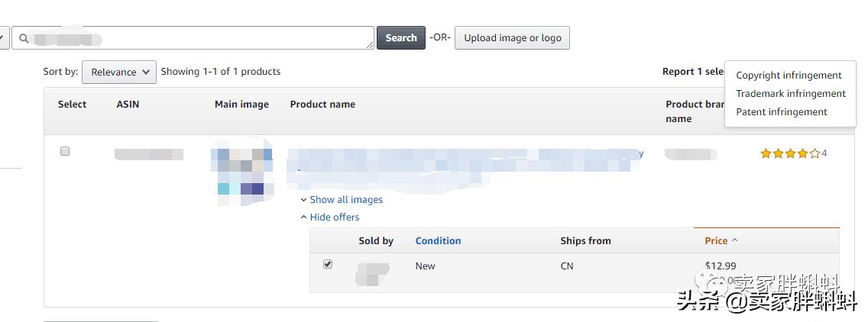Sort offers by the Price column header

[x=716, y=241]
